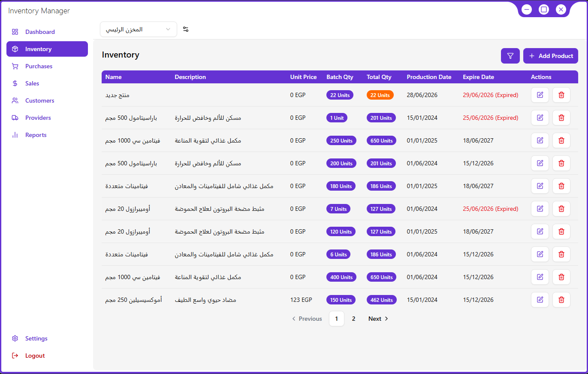Expand the المخزن الرئيسي warehouse dropdown
This screenshot has width=588, height=374.
point(139,29)
